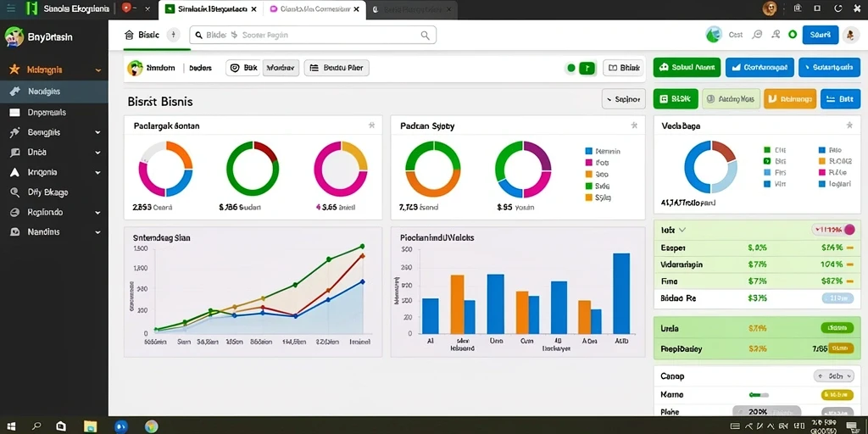Click the home icon beside Bissic
Image resolution: width=868 pixels, height=434 pixels.
130,35
